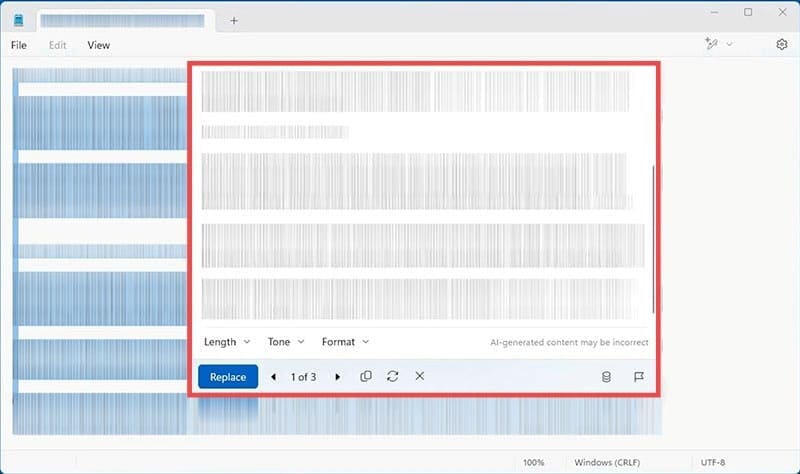Go to the previous rewrite version
Image resolution: width=800 pixels, height=474 pixels.
273,377
